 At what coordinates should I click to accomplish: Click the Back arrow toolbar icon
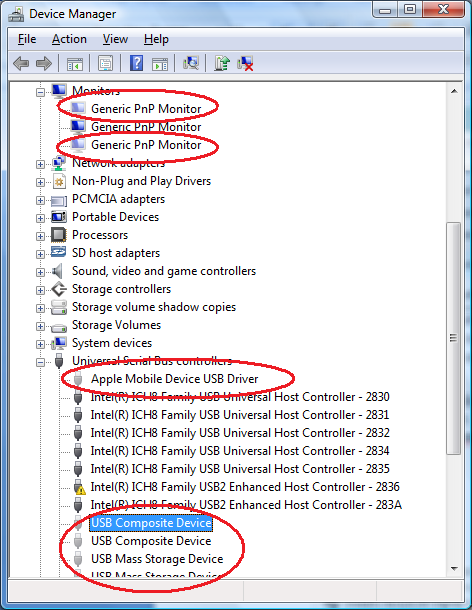(x=21, y=63)
